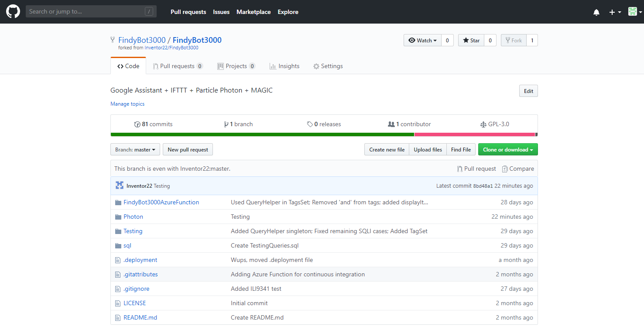Expand the Watch dropdown button

tap(422, 40)
